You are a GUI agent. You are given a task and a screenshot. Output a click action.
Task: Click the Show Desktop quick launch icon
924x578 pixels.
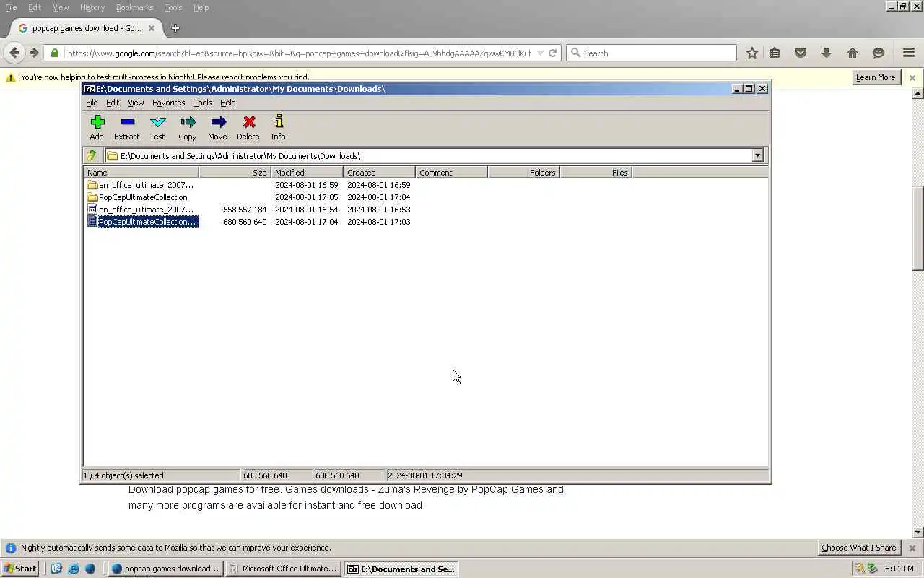(x=56, y=569)
